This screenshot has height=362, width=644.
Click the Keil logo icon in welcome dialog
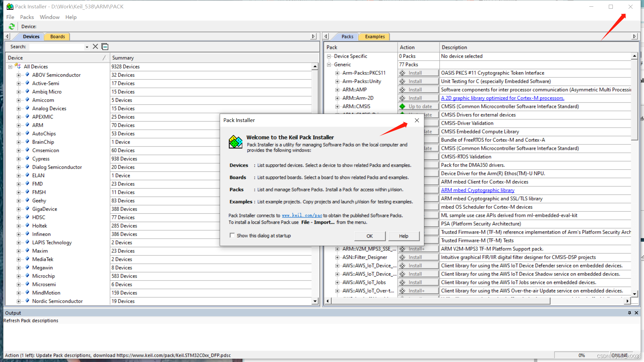[x=235, y=142]
